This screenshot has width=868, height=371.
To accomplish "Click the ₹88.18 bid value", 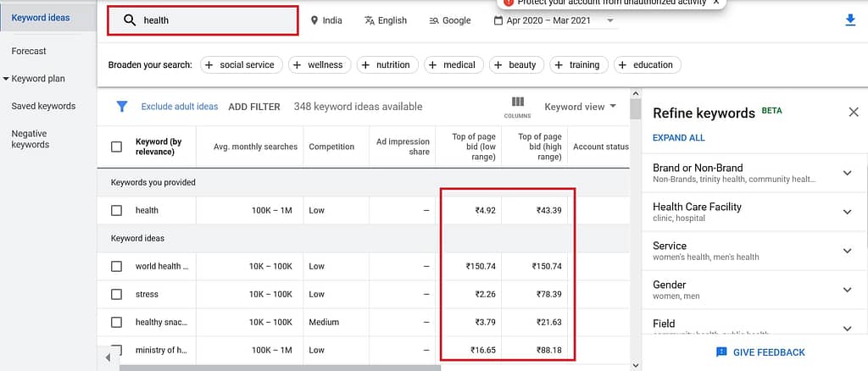I will point(548,350).
